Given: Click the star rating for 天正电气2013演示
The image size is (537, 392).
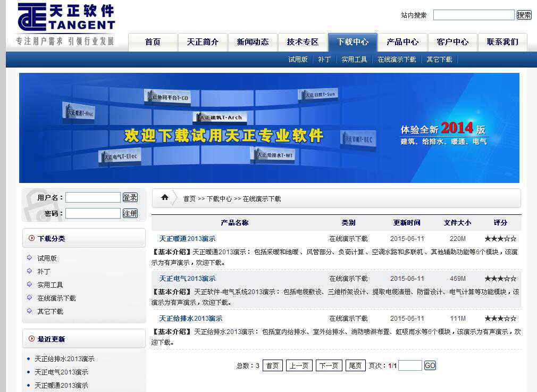Looking at the screenshot, I should pos(500,279).
